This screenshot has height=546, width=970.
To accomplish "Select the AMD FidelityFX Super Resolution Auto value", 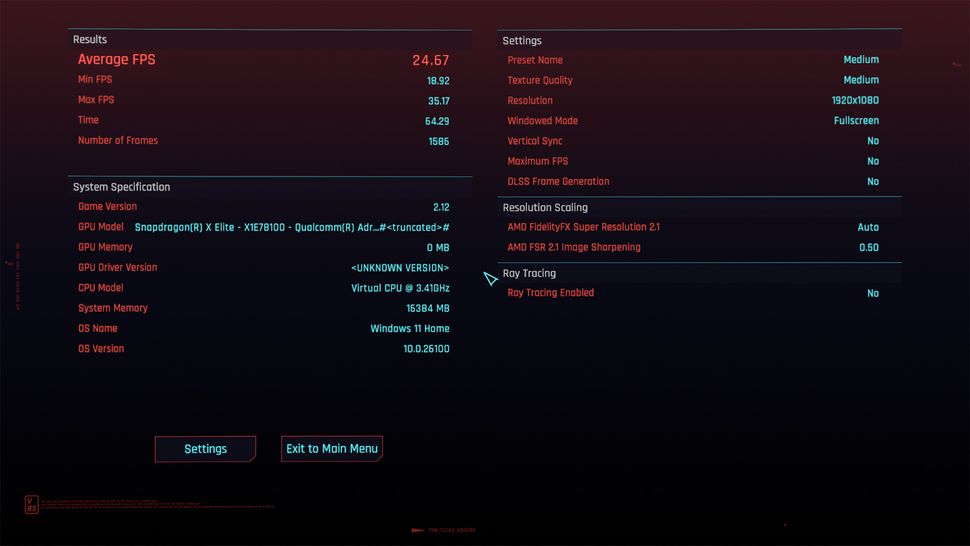I will pos(867,227).
